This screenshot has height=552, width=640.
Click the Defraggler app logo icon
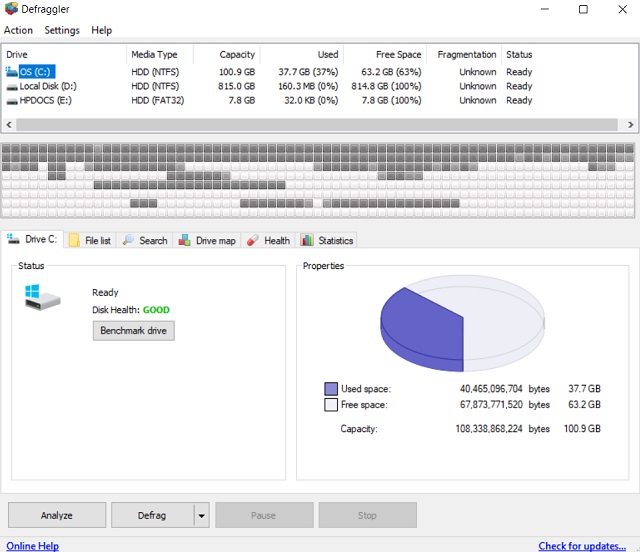[11, 9]
